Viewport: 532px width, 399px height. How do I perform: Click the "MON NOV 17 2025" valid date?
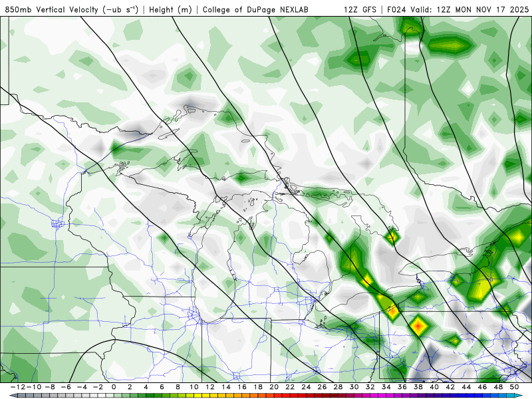491,9
